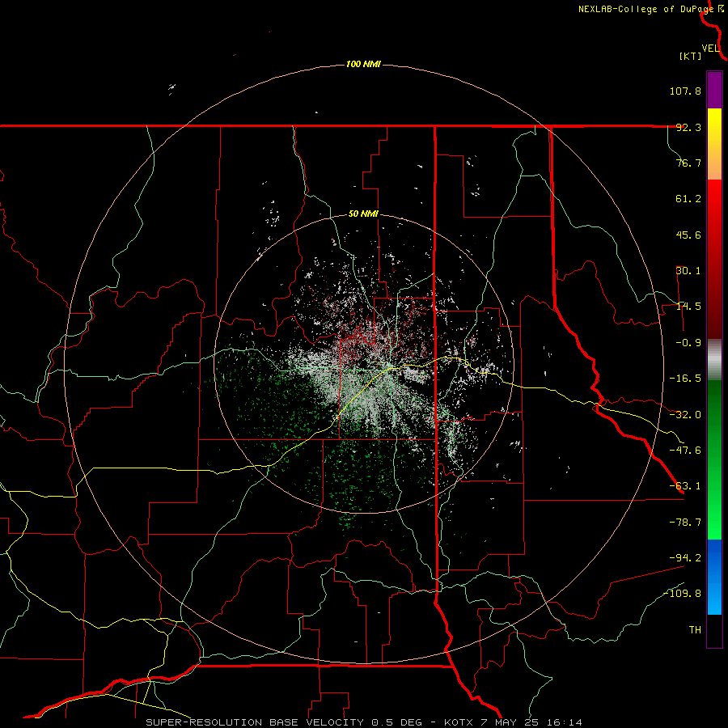Select the -78.7 velocity scale value
Screen dimensions: 728x728
pyautogui.click(x=685, y=523)
